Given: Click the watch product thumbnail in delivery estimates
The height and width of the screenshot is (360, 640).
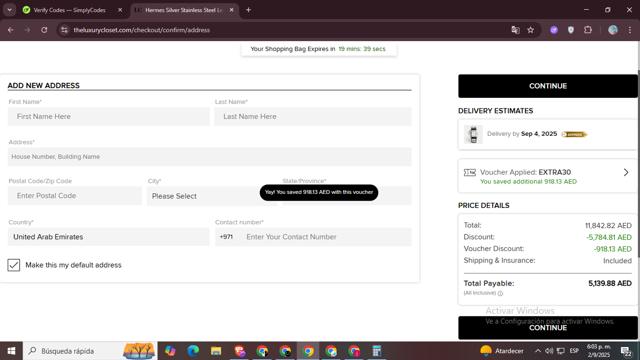Looking at the screenshot, I should [x=473, y=134].
